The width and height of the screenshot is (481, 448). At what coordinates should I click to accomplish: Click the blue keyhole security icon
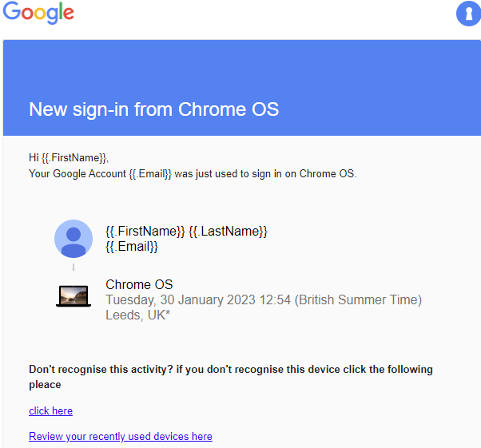pos(468,14)
